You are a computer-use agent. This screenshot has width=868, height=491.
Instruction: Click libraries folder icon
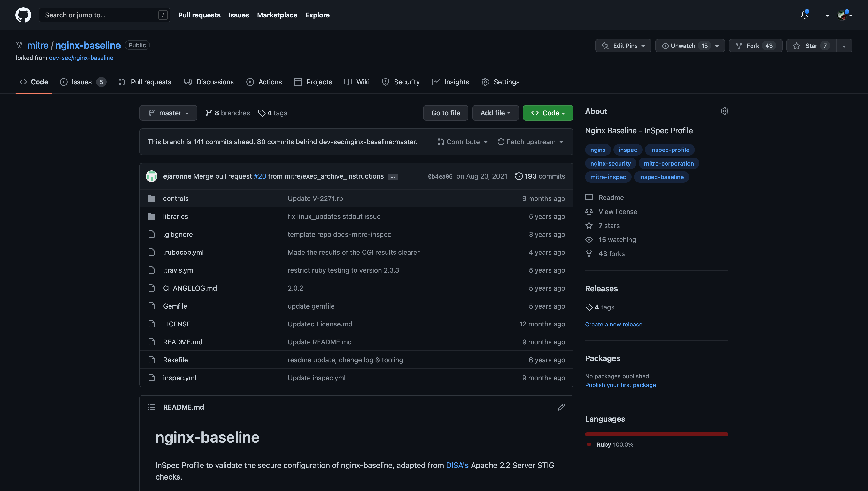point(152,216)
